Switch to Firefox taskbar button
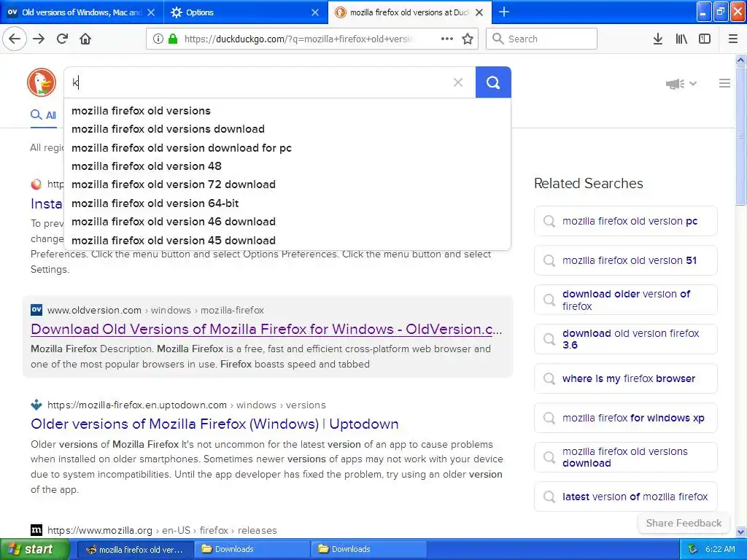The image size is (747, 560). click(135, 550)
